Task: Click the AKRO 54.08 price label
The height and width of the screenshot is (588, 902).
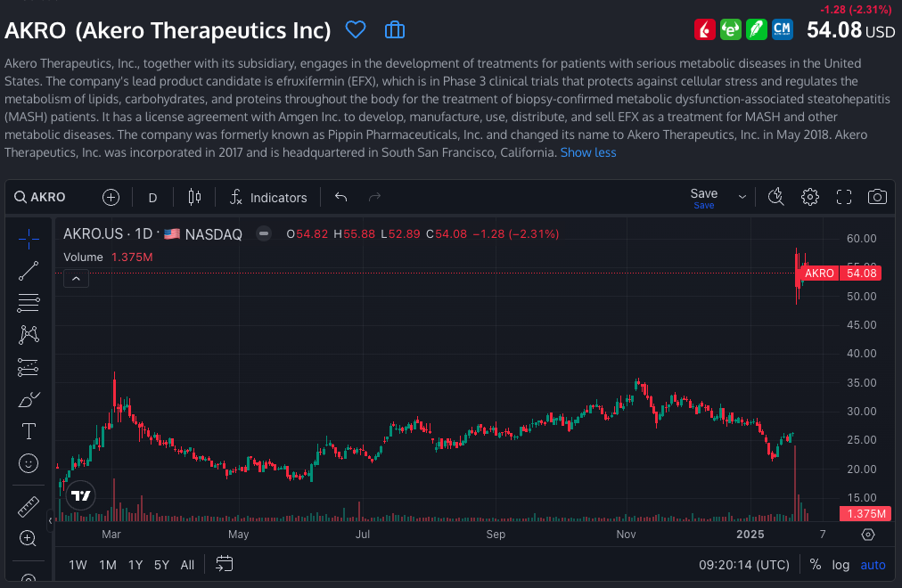Action: point(840,273)
